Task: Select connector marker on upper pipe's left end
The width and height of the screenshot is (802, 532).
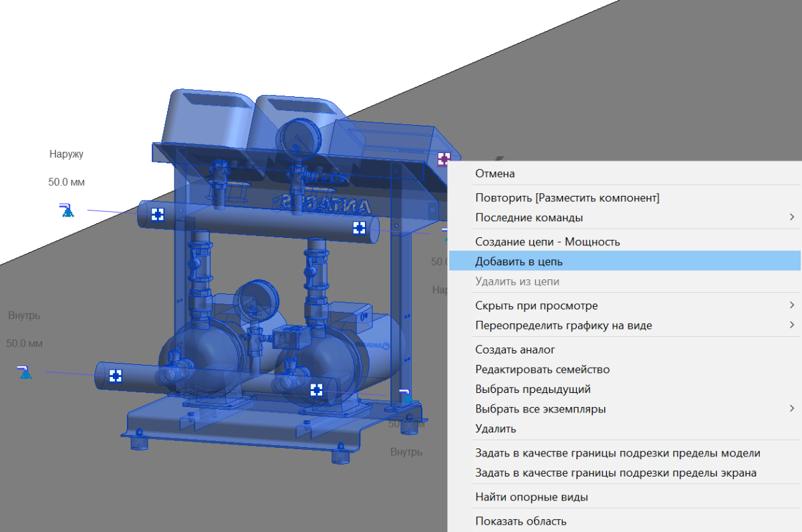Action: coord(157,214)
